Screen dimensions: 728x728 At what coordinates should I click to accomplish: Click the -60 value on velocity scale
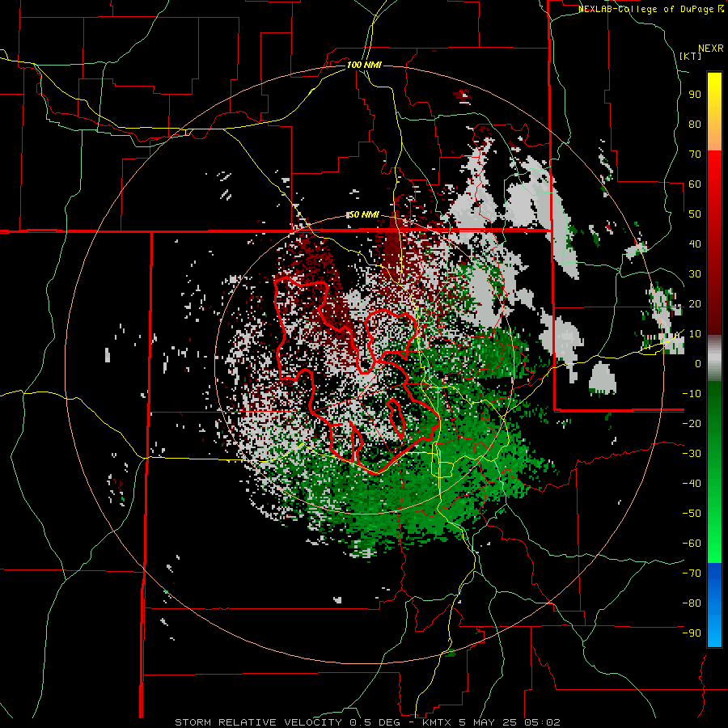pyautogui.click(x=692, y=544)
